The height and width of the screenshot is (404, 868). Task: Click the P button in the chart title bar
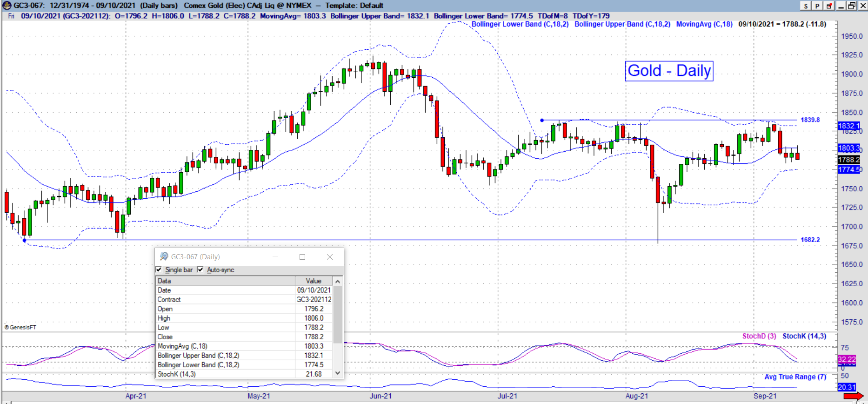click(x=817, y=6)
